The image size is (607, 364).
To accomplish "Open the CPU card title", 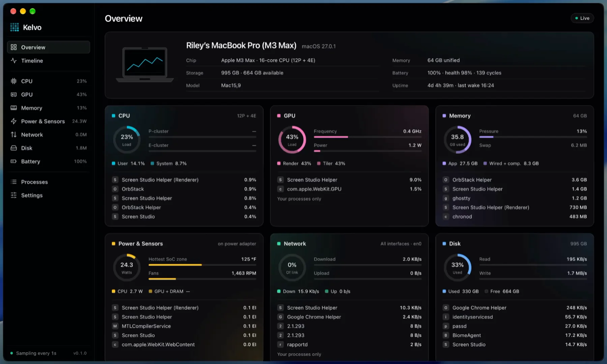I will click(124, 116).
